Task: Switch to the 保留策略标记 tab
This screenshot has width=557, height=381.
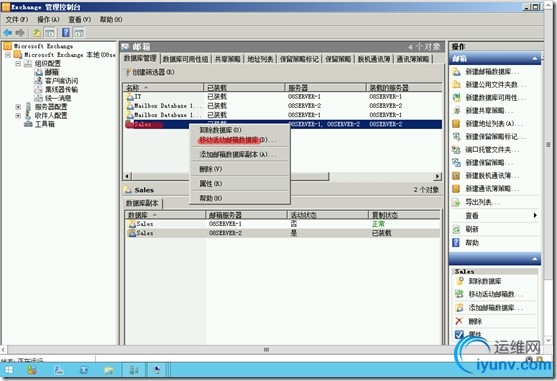Action: [x=299, y=59]
